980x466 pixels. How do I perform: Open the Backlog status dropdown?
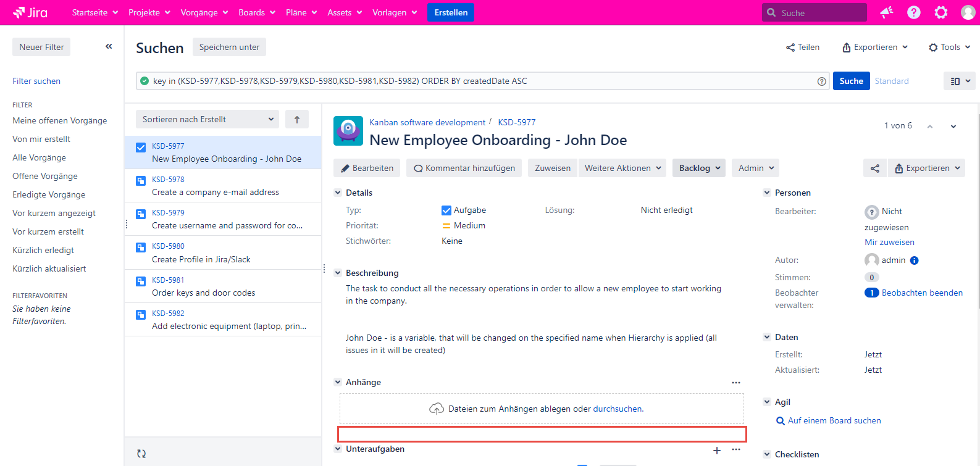coord(700,168)
